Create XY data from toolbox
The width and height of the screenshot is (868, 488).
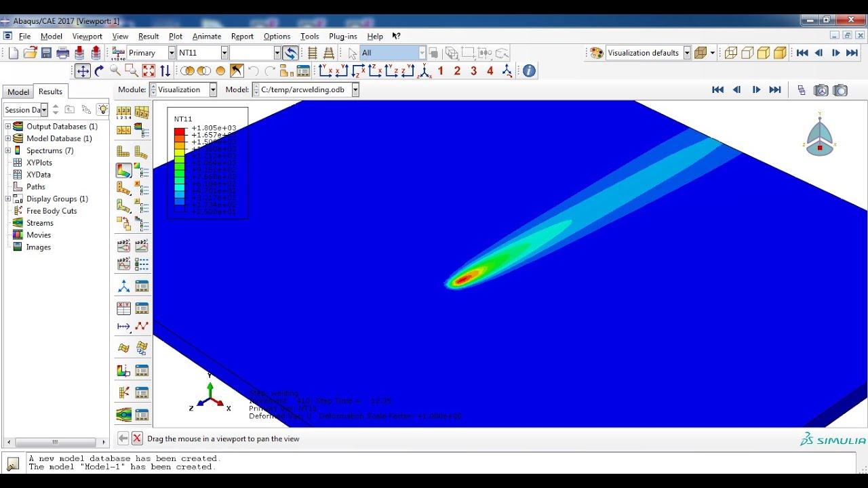[x=124, y=308]
